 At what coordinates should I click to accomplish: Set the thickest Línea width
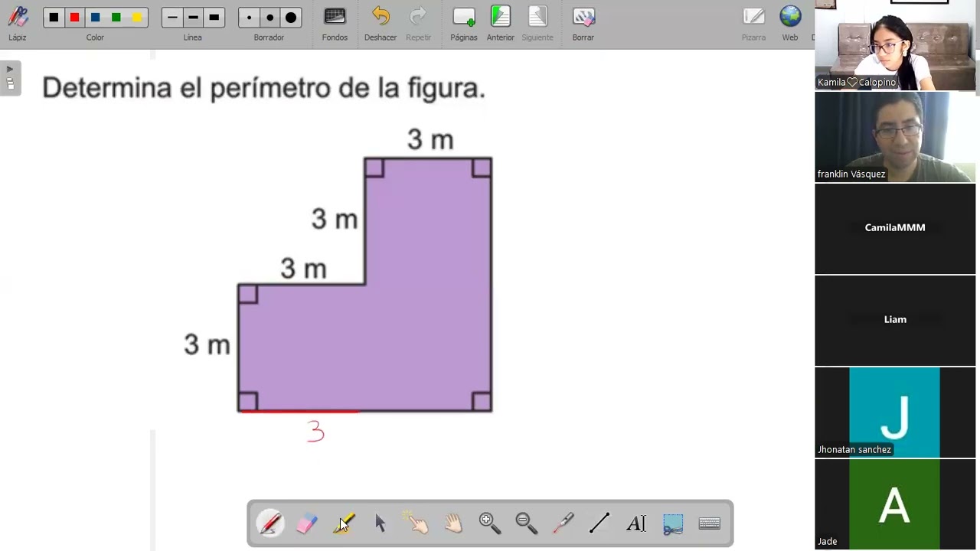pyautogui.click(x=214, y=18)
